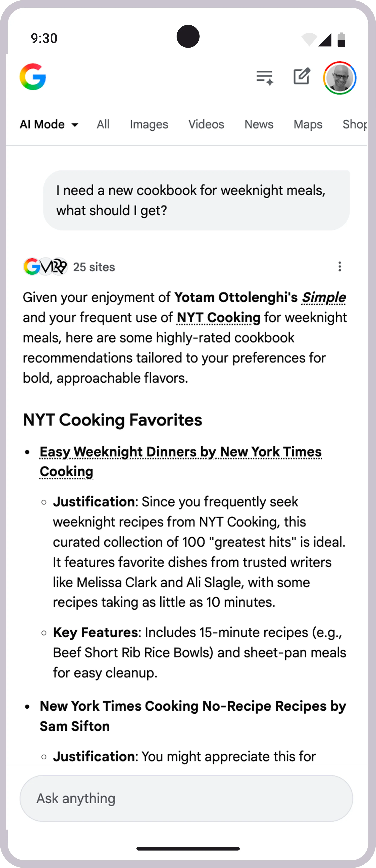Open Easy Weeknight Dinners book link
Viewport: 376px width, 868px height.
(x=180, y=452)
